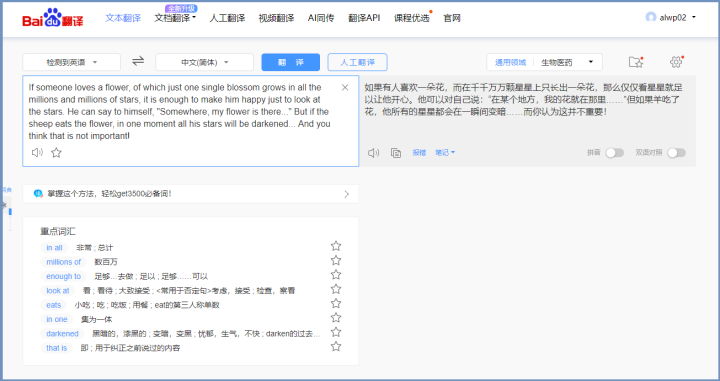Click the 'look at' vocabulary tag
Image resolution: width=720 pixels, height=381 pixels.
pyautogui.click(x=57, y=290)
